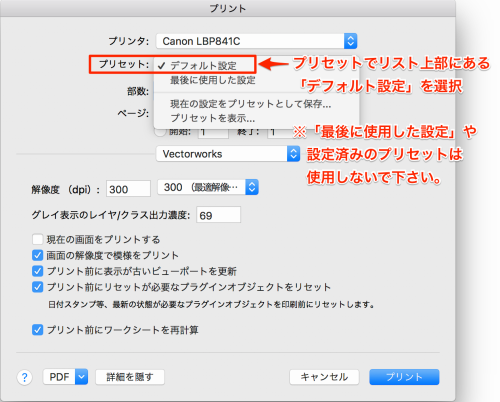The height and width of the screenshot is (402, 500).
Task: Open the Canon LBP841C printer dropdown
Action: click(256, 41)
